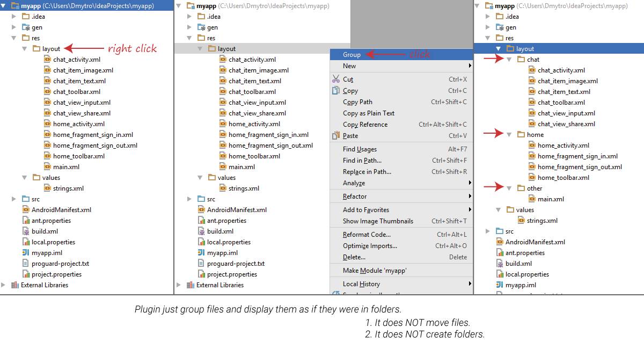
Task: Click layout folder icon in left panel
Action: pyautogui.click(x=36, y=49)
